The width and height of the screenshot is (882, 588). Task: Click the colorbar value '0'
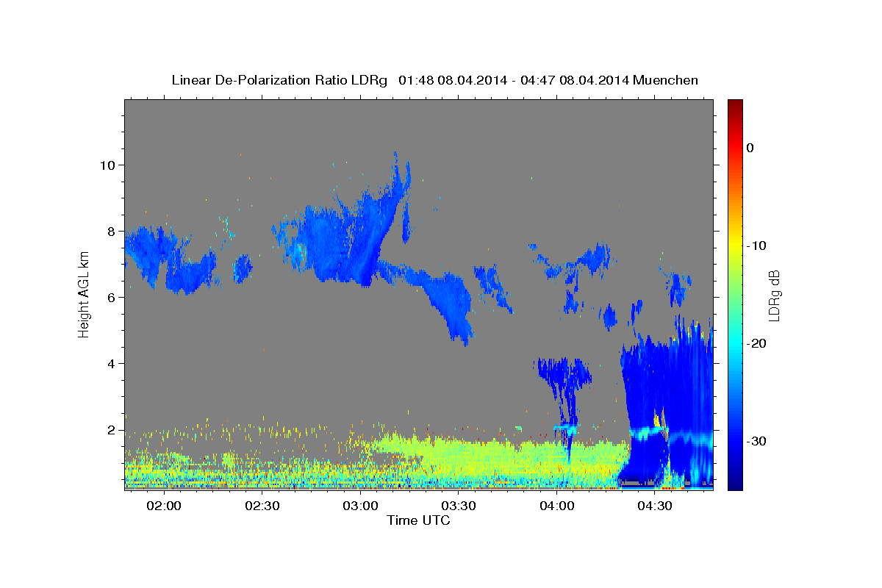pos(750,148)
